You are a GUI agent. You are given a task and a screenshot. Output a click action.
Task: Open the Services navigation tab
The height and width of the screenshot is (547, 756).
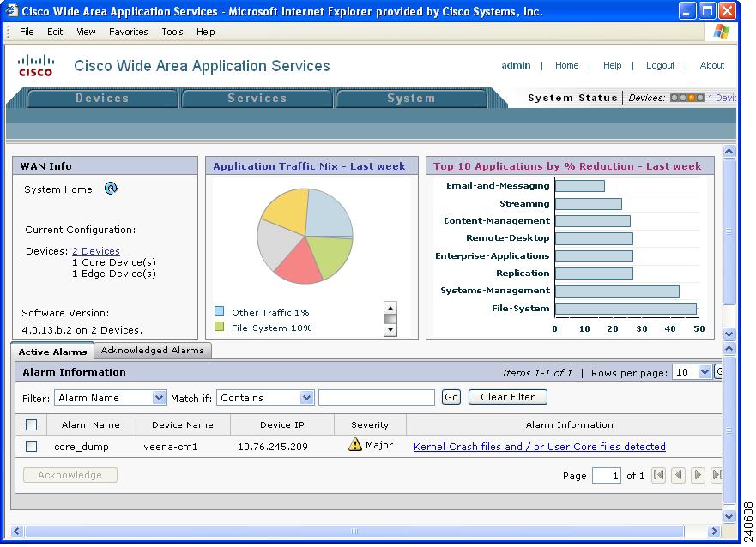[x=257, y=99]
